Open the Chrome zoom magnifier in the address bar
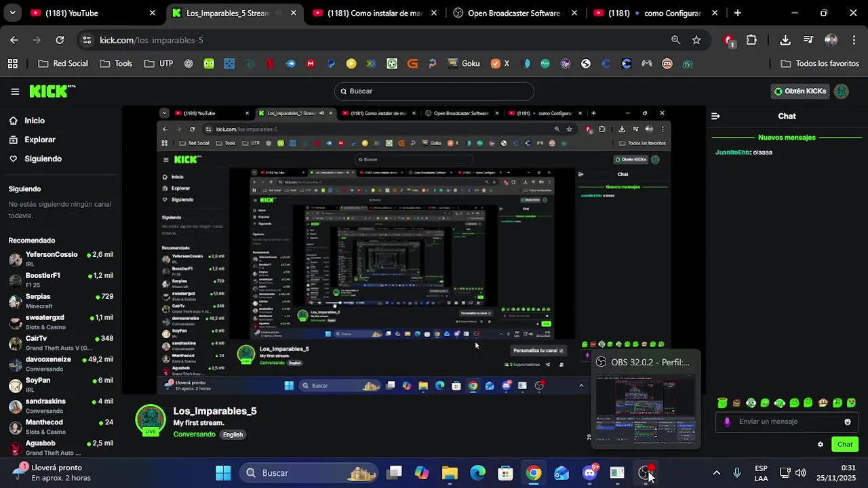Image resolution: width=868 pixels, height=488 pixels. [x=676, y=40]
